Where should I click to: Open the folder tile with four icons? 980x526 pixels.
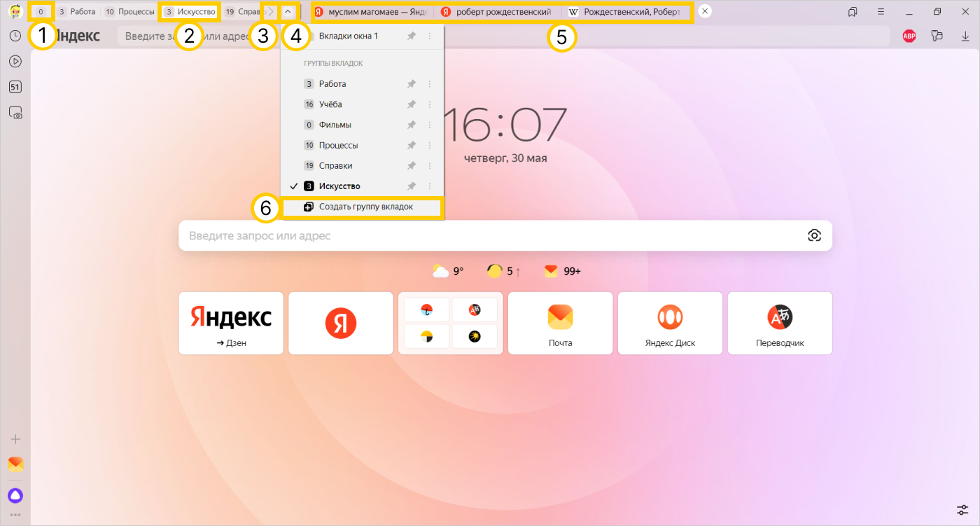click(451, 323)
